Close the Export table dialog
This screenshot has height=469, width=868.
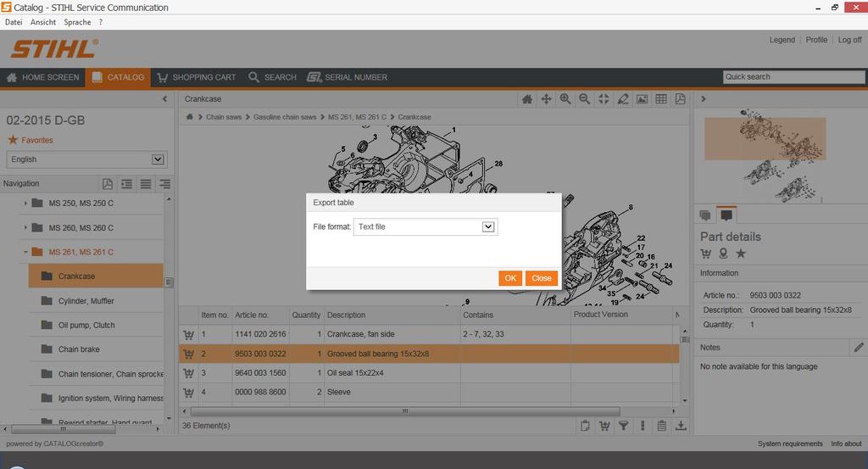[x=542, y=278]
